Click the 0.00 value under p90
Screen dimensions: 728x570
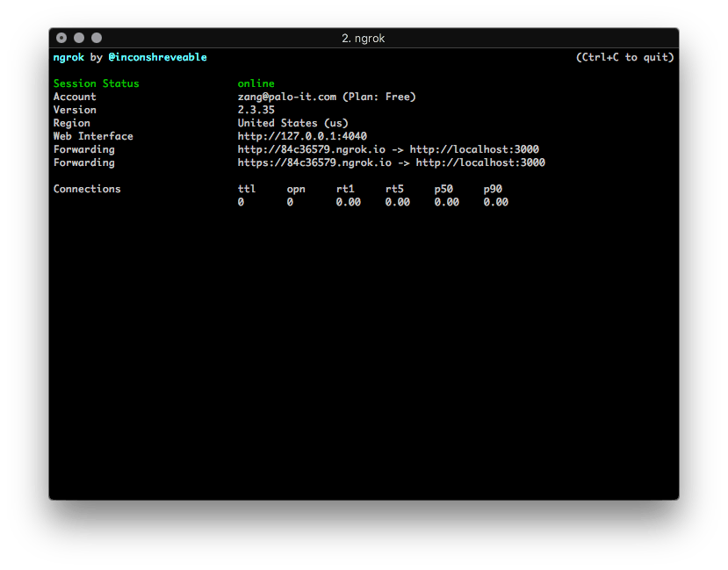click(496, 202)
